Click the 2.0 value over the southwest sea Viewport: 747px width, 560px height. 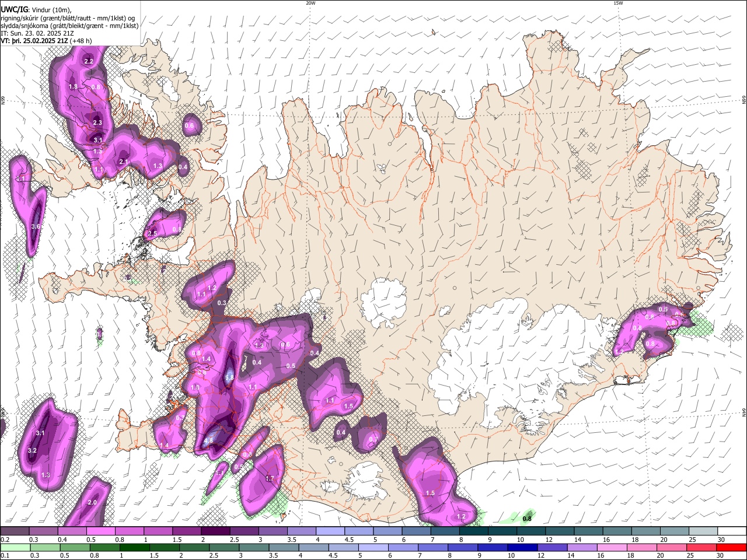pos(92,502)
